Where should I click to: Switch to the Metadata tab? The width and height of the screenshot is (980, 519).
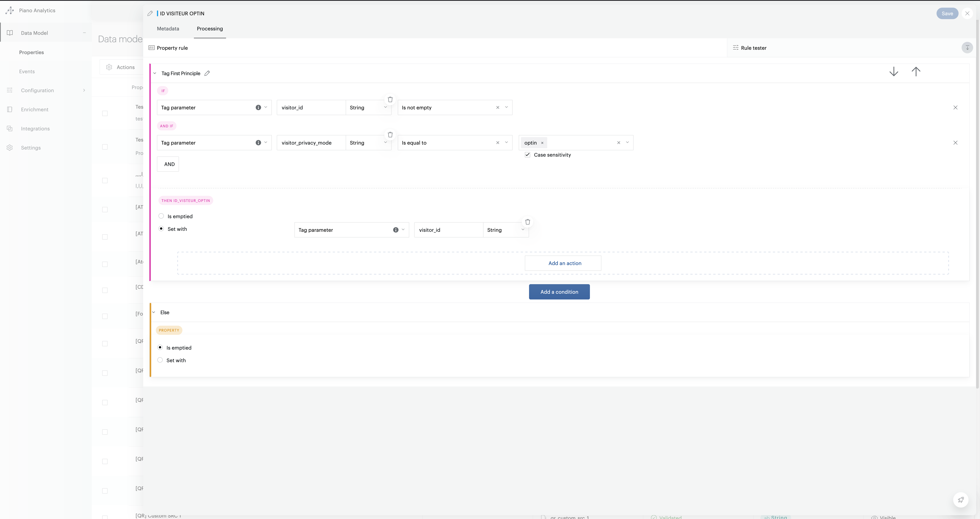(x=168, y=28)
